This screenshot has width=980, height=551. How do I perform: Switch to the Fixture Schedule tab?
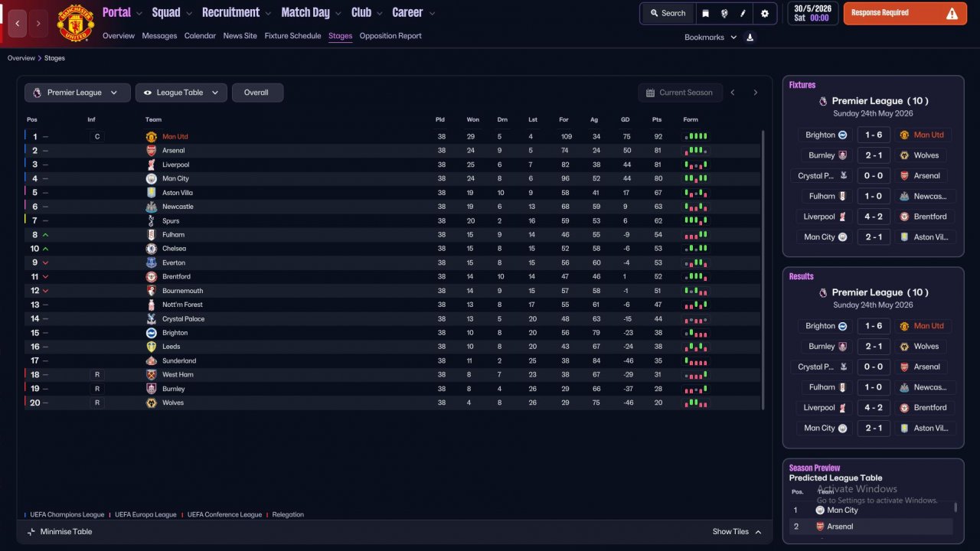(292, 36)
